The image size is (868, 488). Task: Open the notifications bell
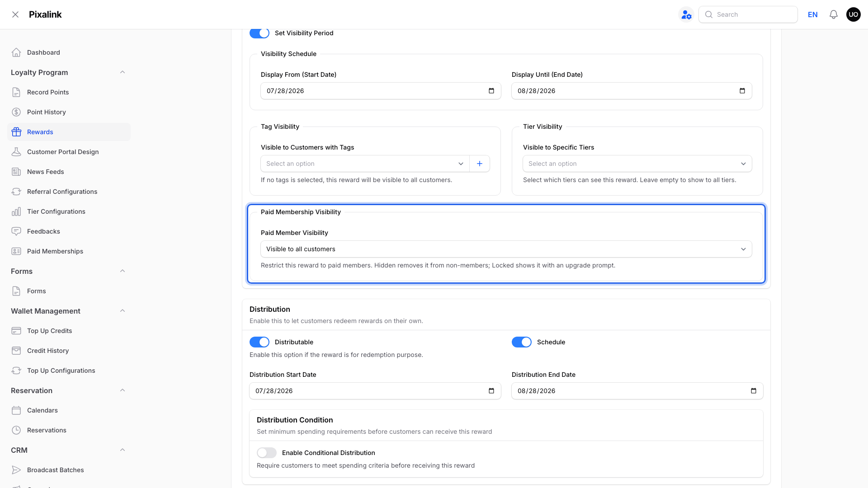pos(834,14)
